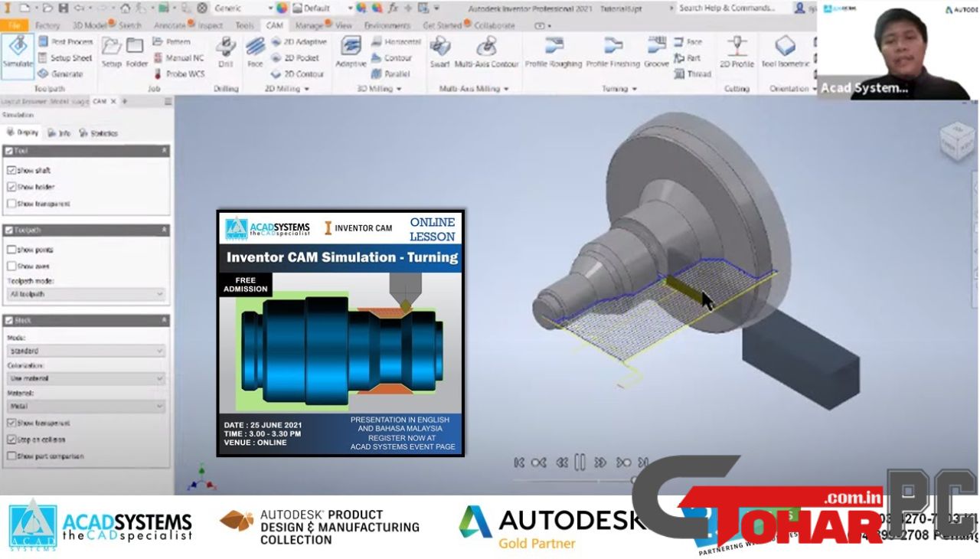Collapse the Stock section chevron
Viewport: 980px width, 559px height.
(x=165, y=320)
